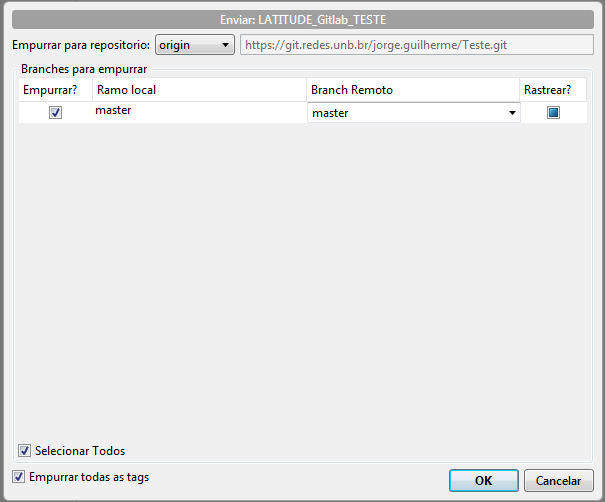Expand the Branch Remoto master dropdown
The width and height of the screenshot is (605, 502).
[x=513, y=113]
